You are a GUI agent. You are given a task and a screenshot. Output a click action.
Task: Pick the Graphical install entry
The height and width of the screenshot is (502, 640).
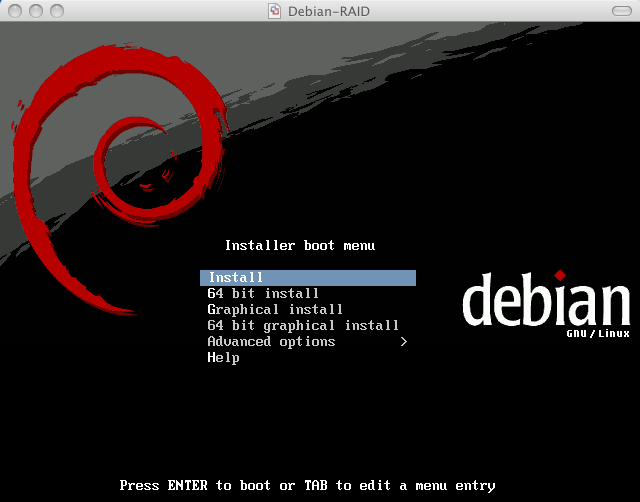click(x=275, y=310)
